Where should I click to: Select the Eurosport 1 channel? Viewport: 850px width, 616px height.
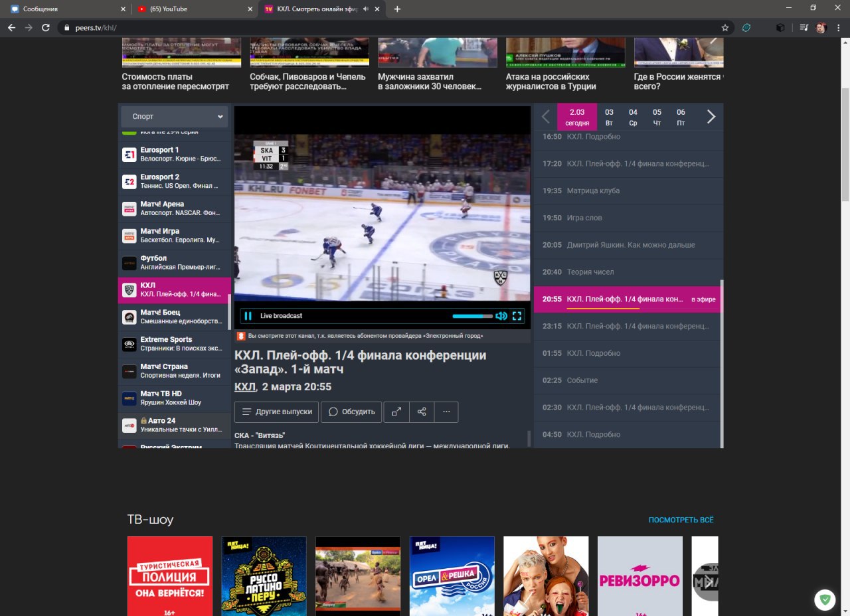174,155
